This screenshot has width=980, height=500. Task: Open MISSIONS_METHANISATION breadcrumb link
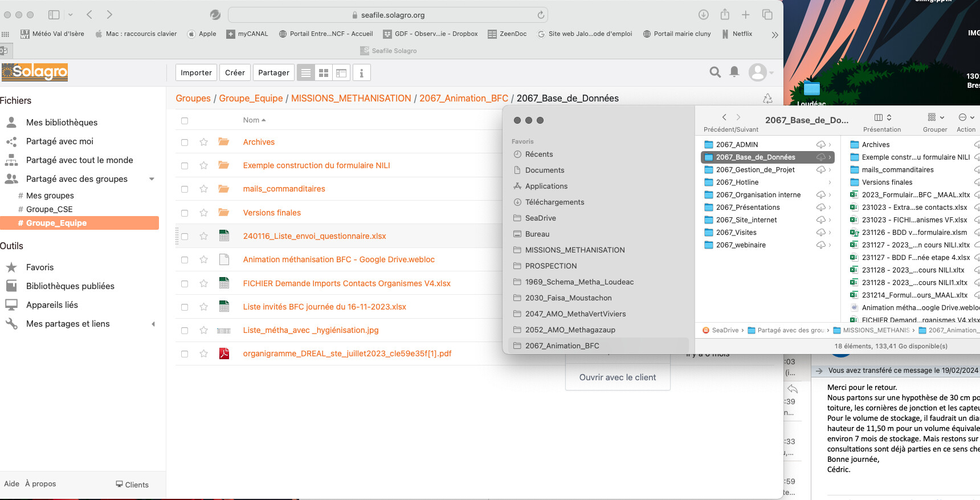click(x=351, y=98)
